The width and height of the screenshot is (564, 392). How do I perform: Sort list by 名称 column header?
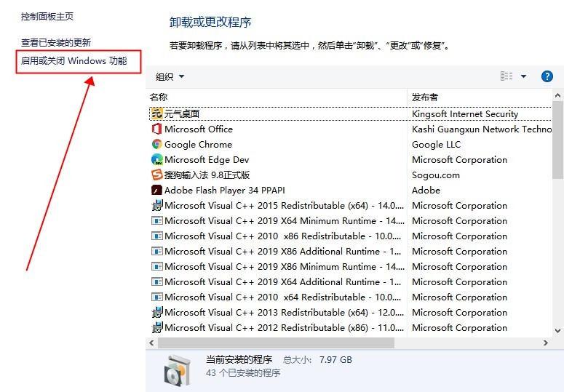click(x=277, y=97)
